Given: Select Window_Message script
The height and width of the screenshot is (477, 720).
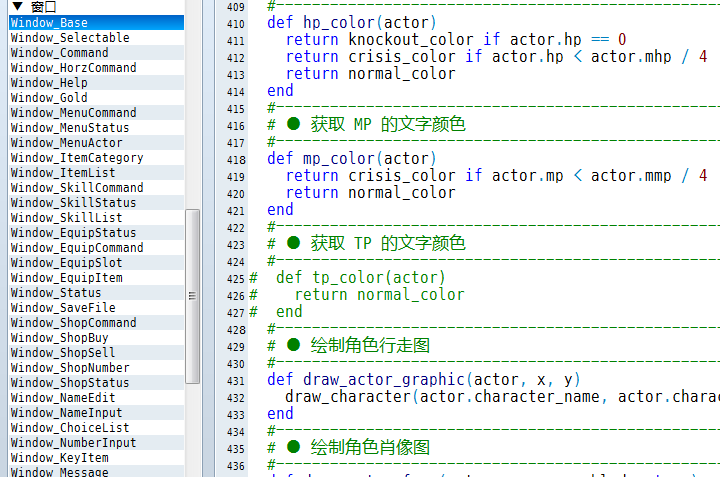Looking at the screenshot, I should pyautogui.click(x=96, y=471).
